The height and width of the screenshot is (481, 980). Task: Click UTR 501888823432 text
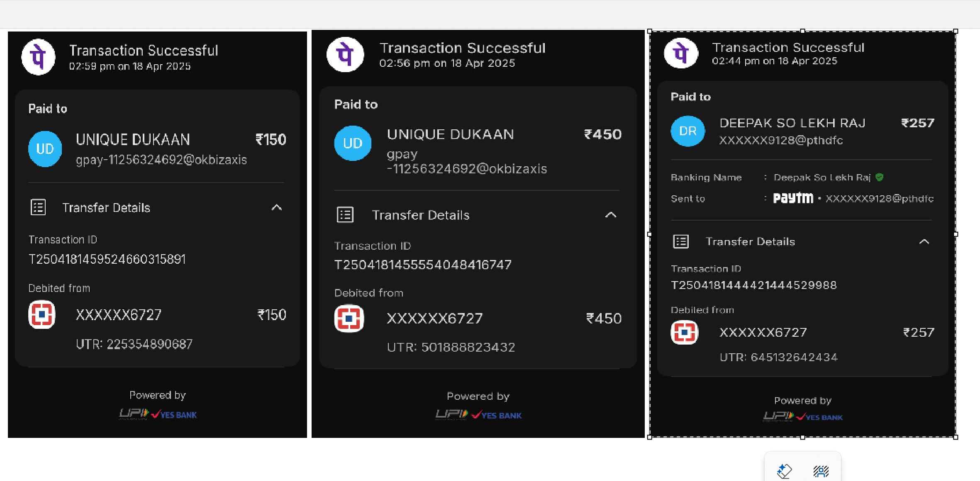451,347
